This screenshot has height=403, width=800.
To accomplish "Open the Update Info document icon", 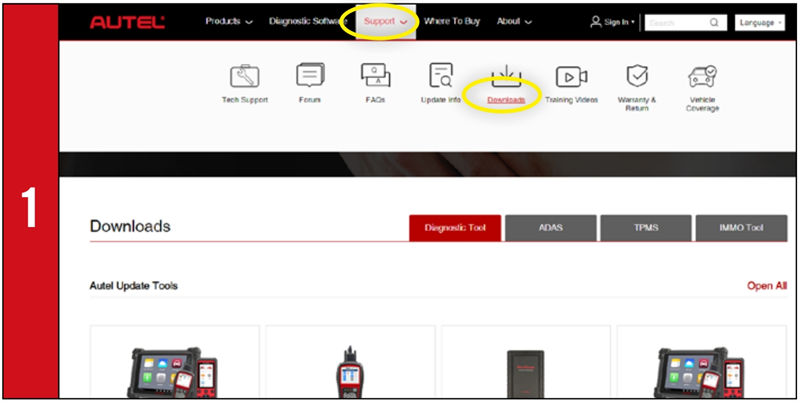I will (x=441, y=75).
